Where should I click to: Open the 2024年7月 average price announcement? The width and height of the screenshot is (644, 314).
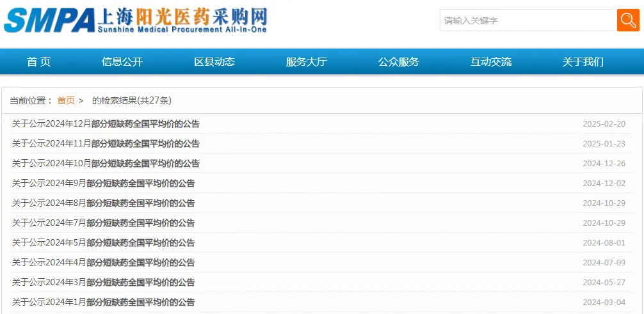coord(103,223)
